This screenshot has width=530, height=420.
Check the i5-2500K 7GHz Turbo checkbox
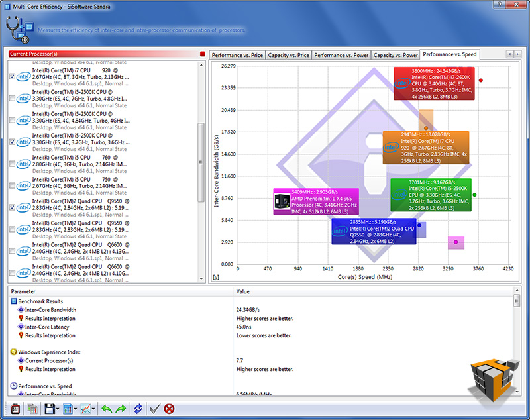coord(13,98)
